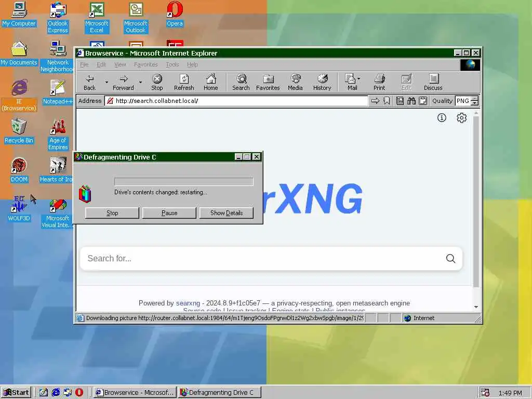The width and height of the screenshot is (532, 399).
Task: Open the Mail button dropdown arrow
Action: click(x=359, y=79)
